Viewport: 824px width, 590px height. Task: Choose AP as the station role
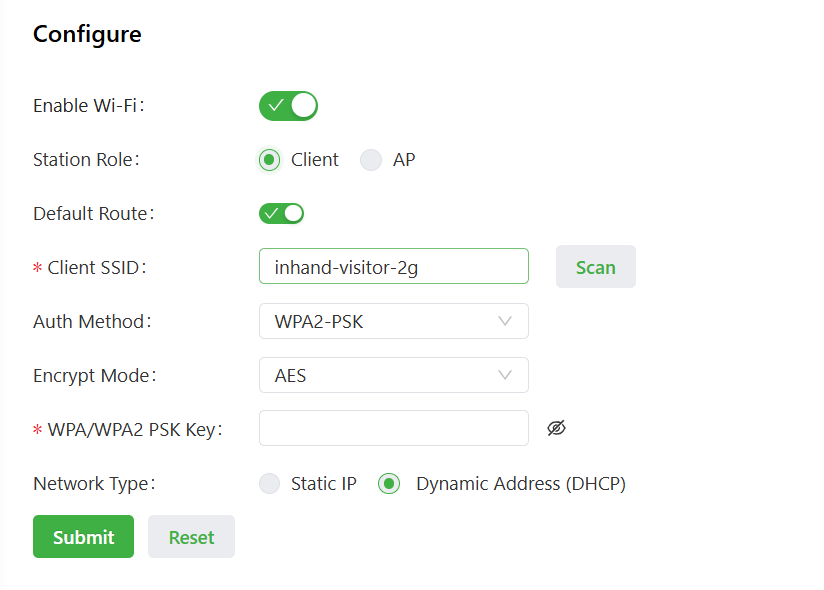coord(371,160)
